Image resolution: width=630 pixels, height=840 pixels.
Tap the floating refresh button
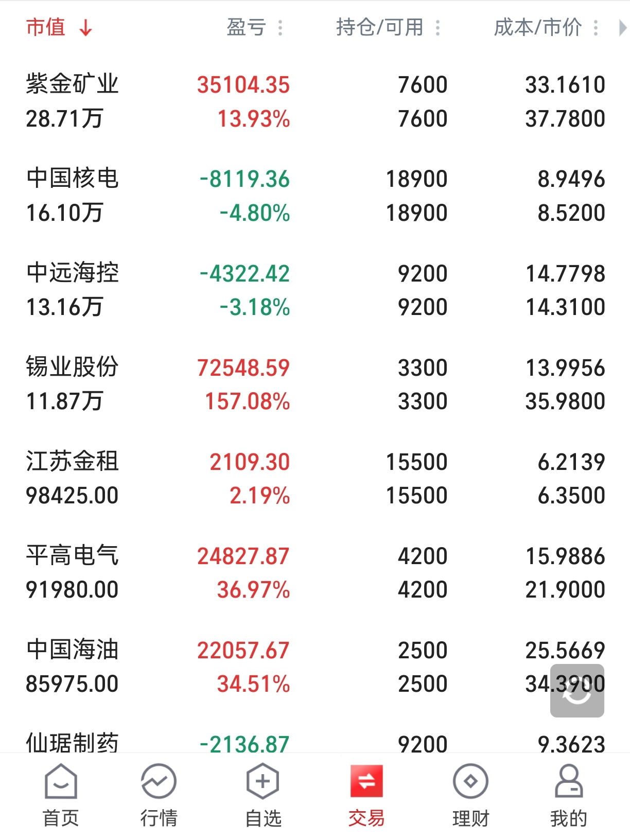point(577,691)
